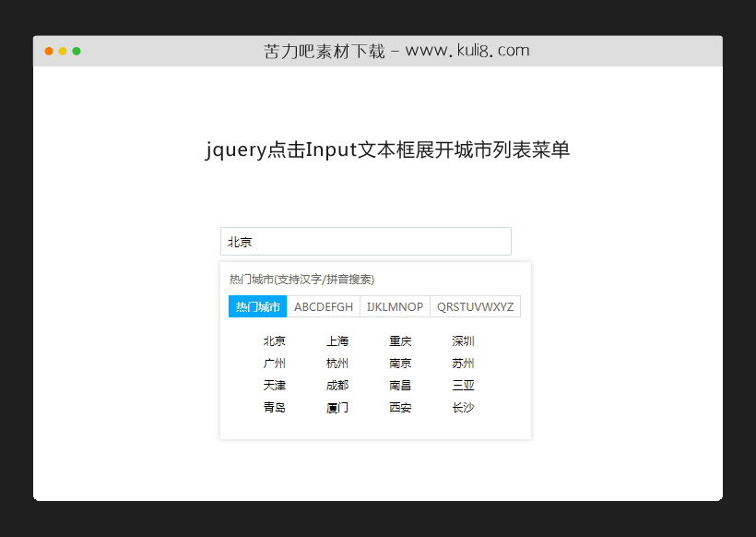Switch to the ABCDEFGH city tab
This screenshot has height=537, width=756.
point(324,305)
